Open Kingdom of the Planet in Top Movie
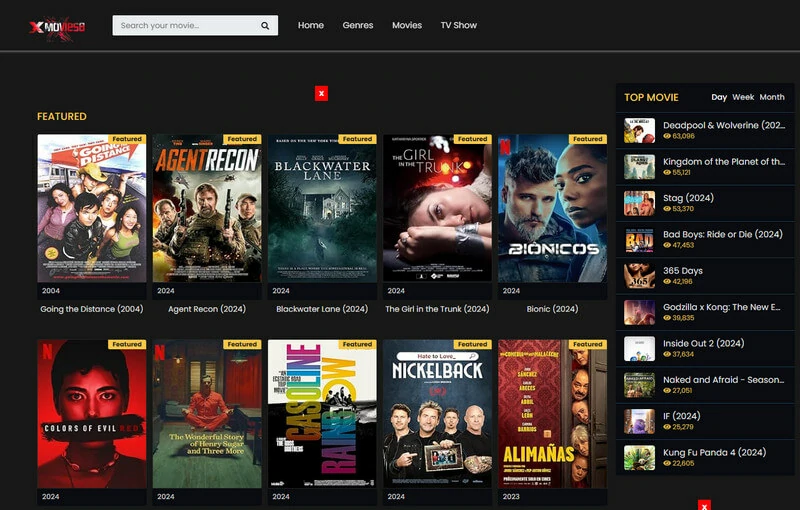800x510 pixels. 724,162
